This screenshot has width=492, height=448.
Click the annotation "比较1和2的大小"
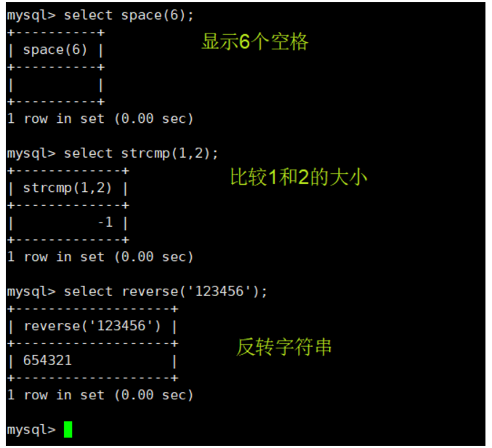pos(299,177)
